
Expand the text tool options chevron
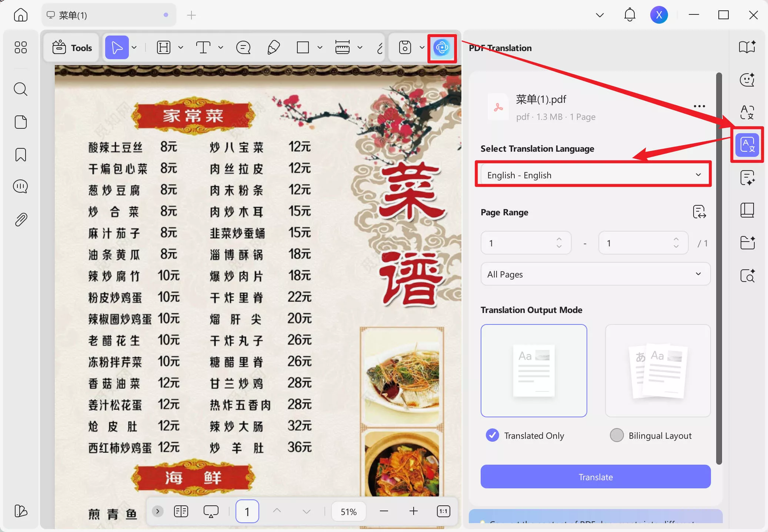(x=221, y=47)
